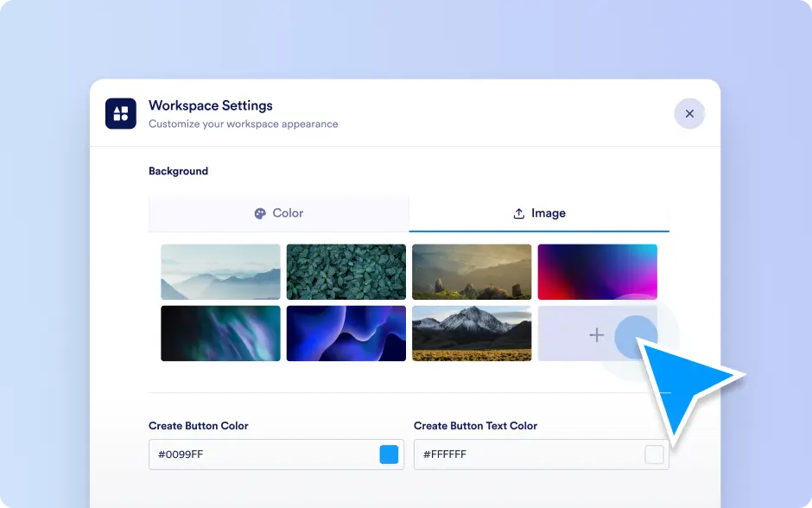Image resolution: width=812 pixels, height=508 pixels.
Task: Choose the blue abstract waves background
Action: pos(346,333)
